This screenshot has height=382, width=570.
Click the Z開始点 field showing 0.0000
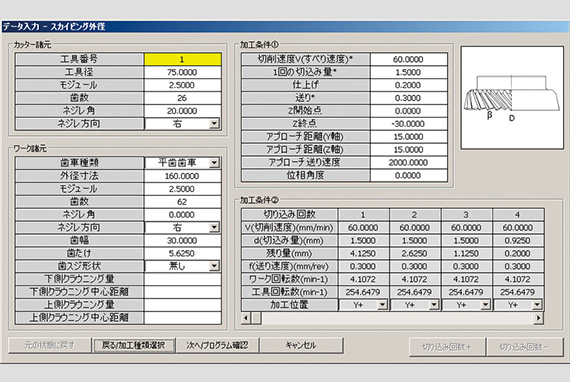pos(409,111)
